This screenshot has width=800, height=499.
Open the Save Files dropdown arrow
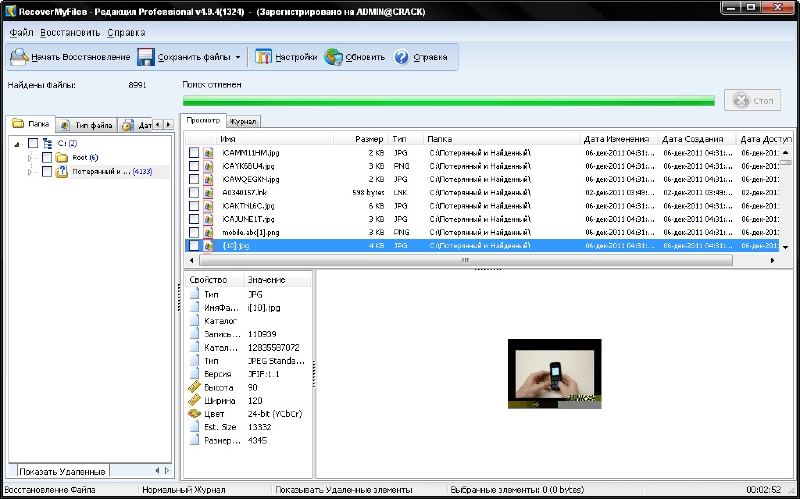(238, 57)
